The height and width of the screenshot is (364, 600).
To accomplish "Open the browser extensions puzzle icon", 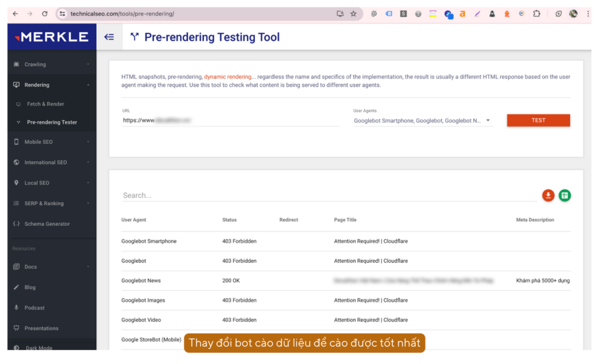I will pos(536,13).
